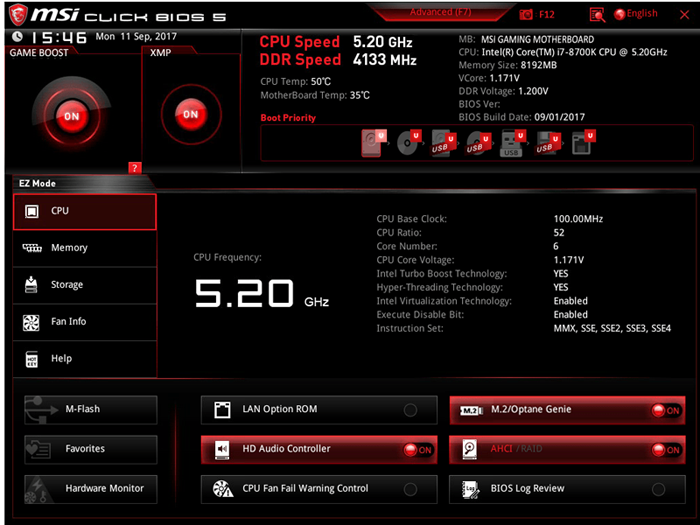The height and width of the screenshot is (525, 700).
Task: Open the Hardware Monitor
Action: (91, 489)
